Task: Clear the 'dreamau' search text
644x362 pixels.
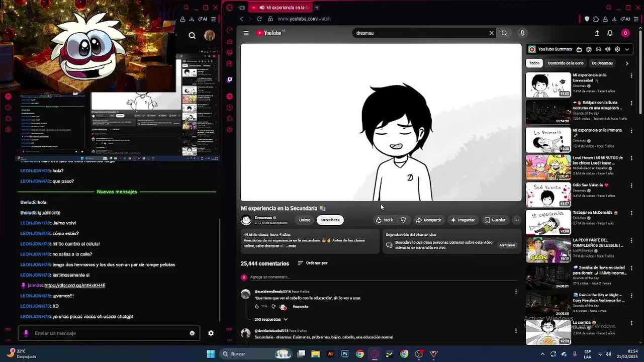Action: (x=491, y=33)
